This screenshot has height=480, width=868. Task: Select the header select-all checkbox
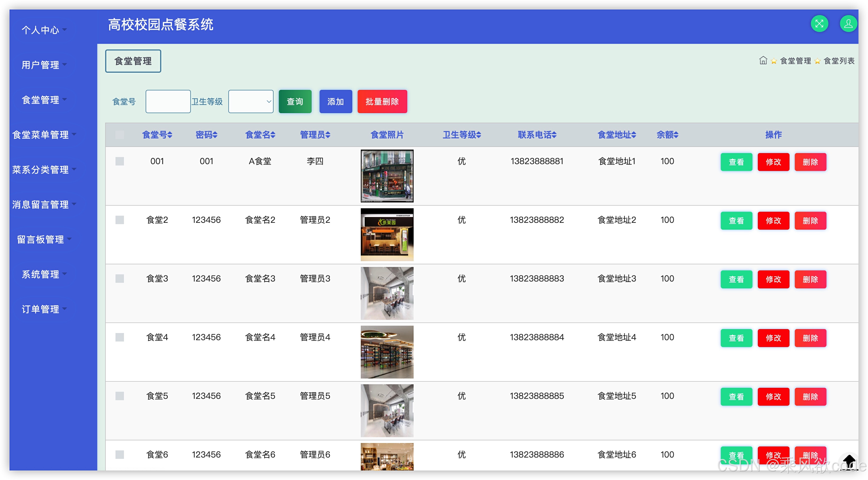point(120,135)
